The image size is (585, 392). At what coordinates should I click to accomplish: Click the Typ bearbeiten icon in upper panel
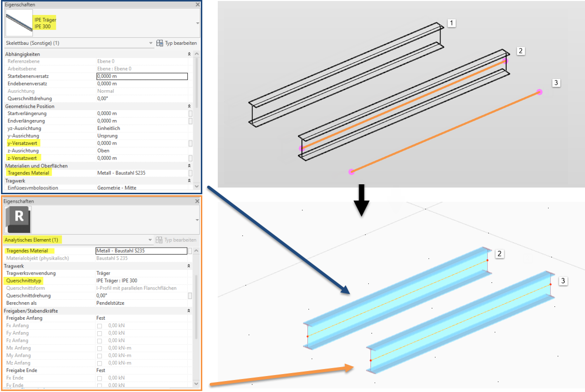point(159,43)
